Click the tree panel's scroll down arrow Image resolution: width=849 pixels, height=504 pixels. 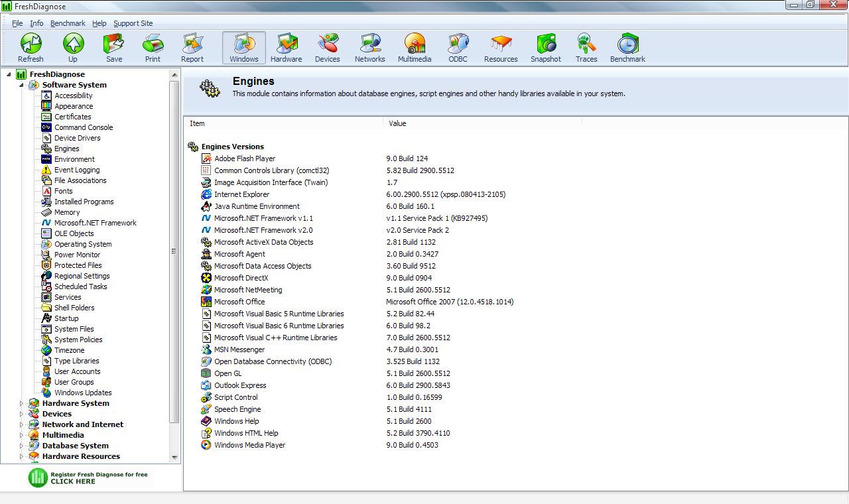(175, 457)
